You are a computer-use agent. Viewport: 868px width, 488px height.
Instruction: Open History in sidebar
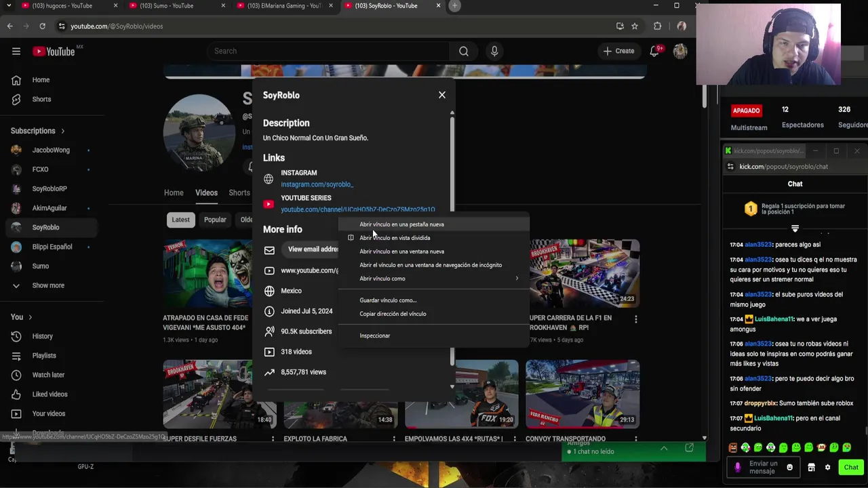42,336
